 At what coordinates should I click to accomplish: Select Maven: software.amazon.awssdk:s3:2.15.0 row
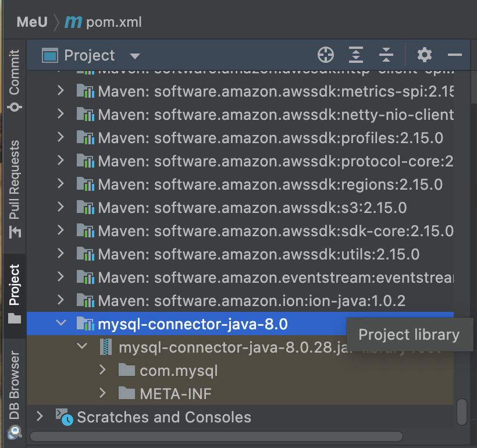pyautogui.click(x=240, y=208)
